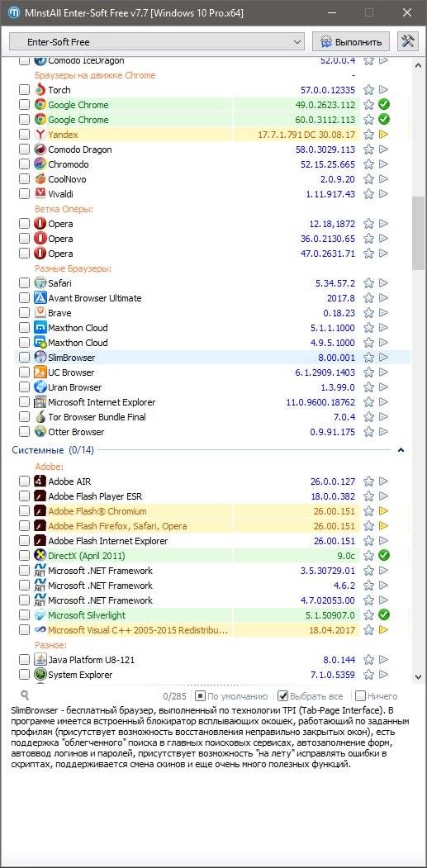
Task: Click the yellow arrow for Adobe Flash® Chromium
Action: point(384,511)
